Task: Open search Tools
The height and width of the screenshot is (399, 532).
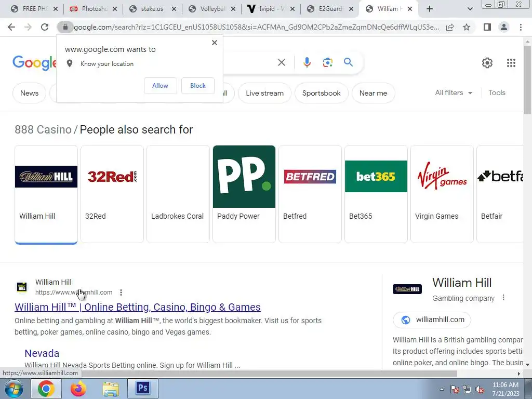Action: 497,92
